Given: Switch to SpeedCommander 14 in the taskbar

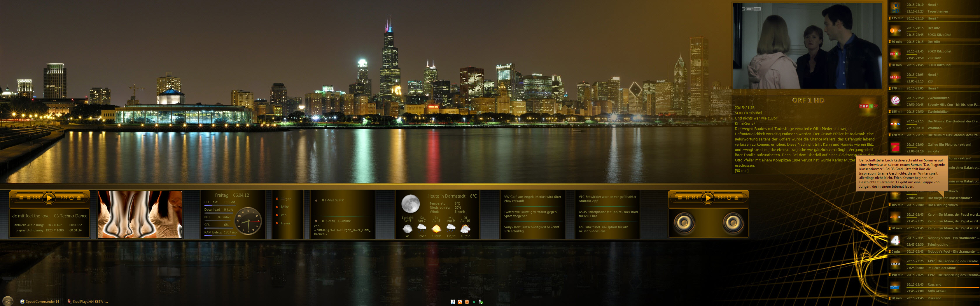Looking at the screenshot, I should point(40,301).
